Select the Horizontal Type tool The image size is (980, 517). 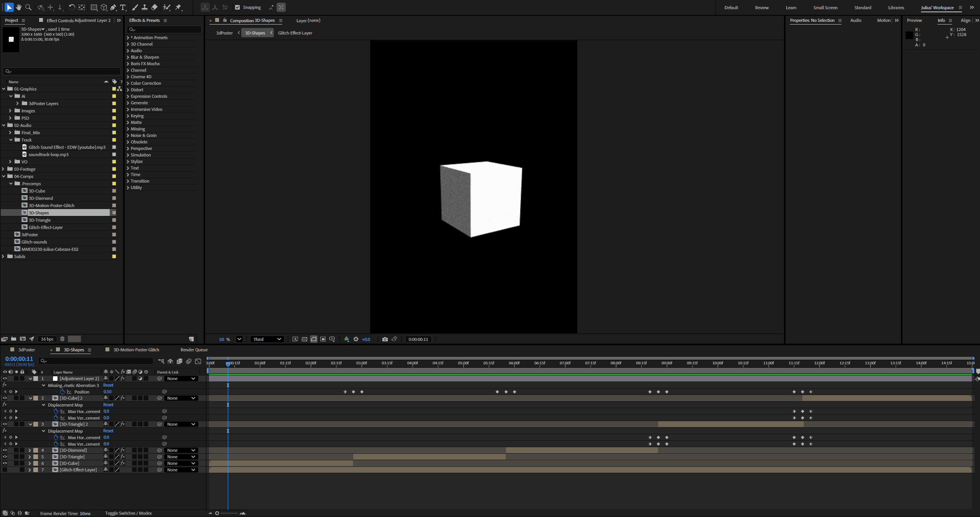tap(123, 7)
